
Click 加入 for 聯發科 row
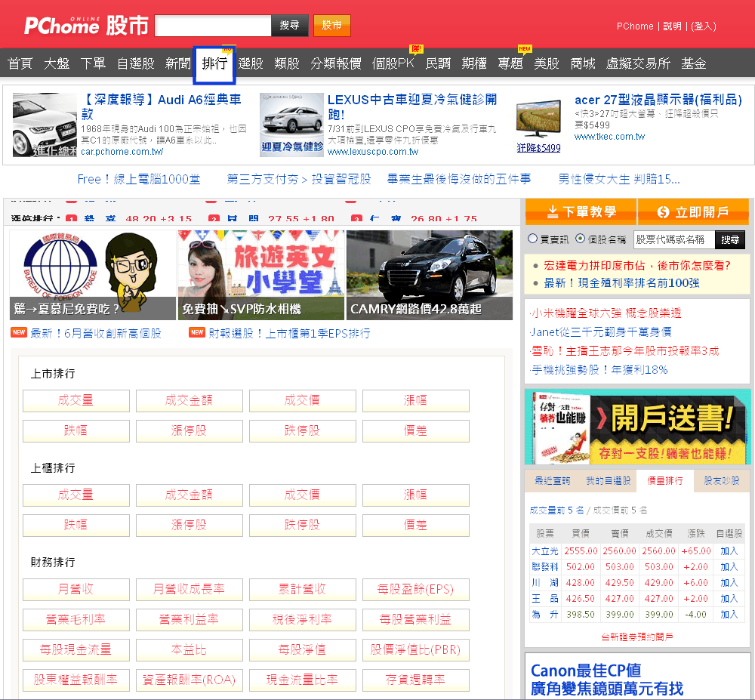click(x=729, y=567)
